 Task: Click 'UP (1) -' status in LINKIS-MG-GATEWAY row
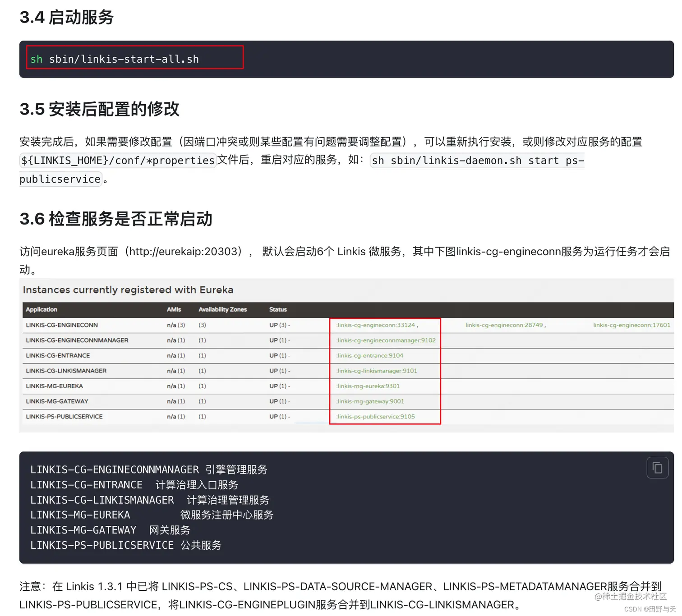pyautogui.click(x=280, y=401)
